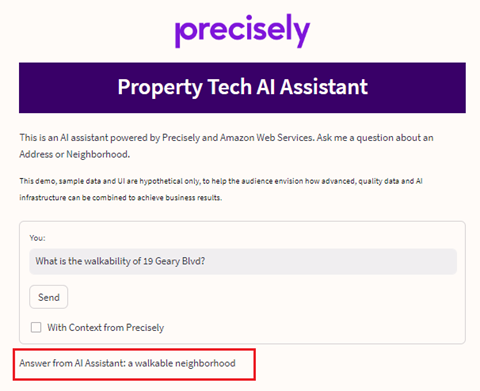Click the word 'Precisely' in the checkbox label

(x=145, y=328)
